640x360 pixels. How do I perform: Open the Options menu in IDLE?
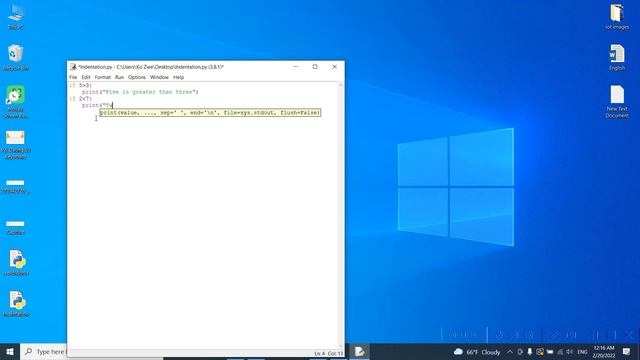click(x=137, y=77)
